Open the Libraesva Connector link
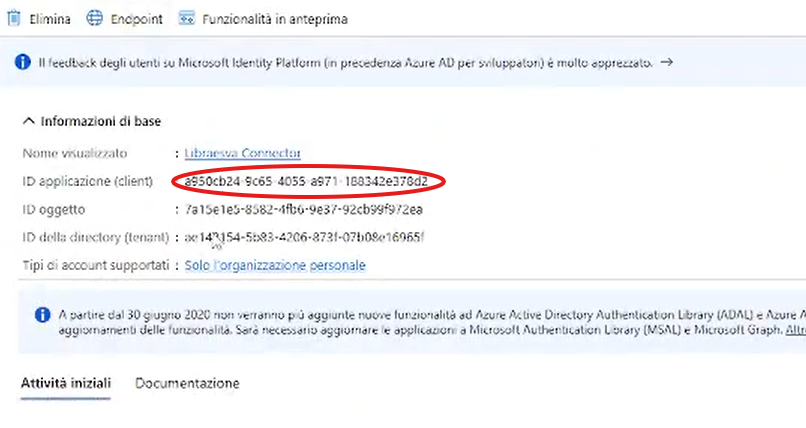Viewport: 806px width, 428px height. coord(243,153)
